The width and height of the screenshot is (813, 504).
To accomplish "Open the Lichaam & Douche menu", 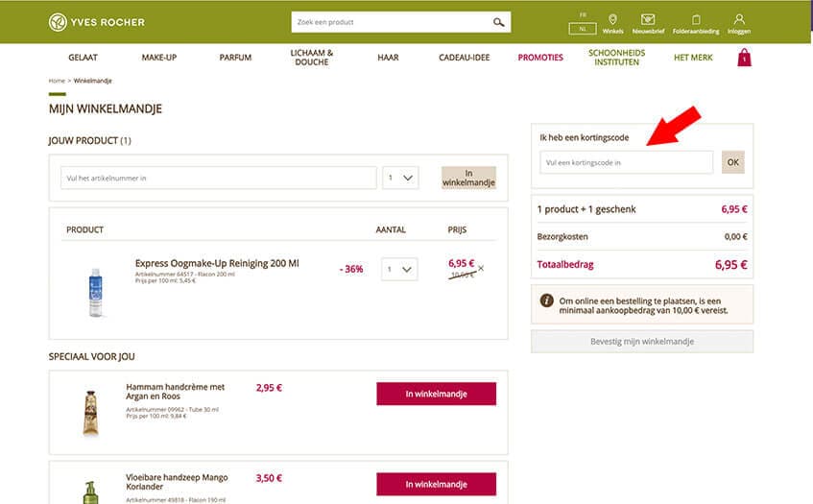I will tap(312, 58).
